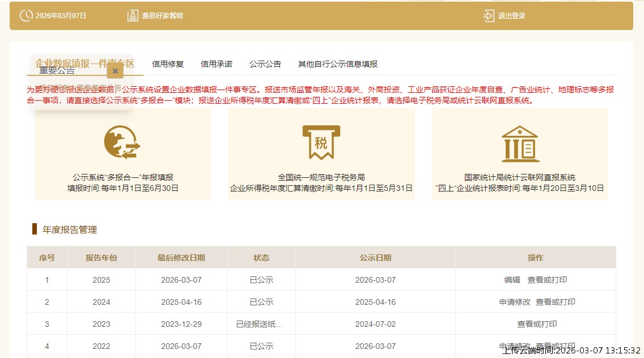Click the 2025 report 公示日期 cell
The image size is (644, 358).
[x=375, y=279]
